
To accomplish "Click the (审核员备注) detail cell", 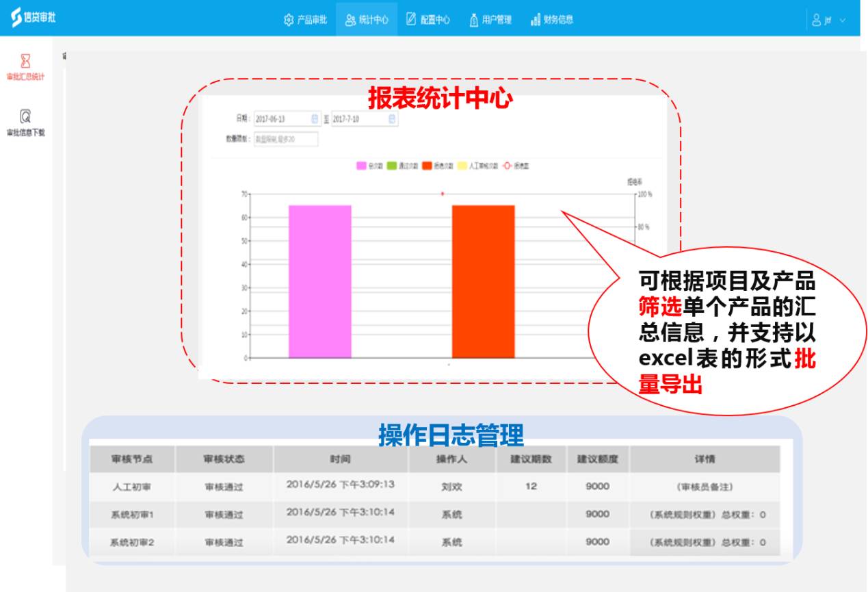I will [x=705, y=487].
